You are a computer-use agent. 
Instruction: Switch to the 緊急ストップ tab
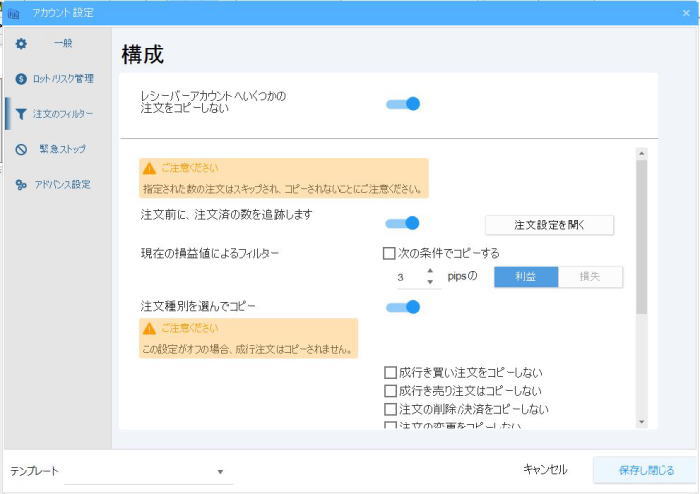[58, 149]
